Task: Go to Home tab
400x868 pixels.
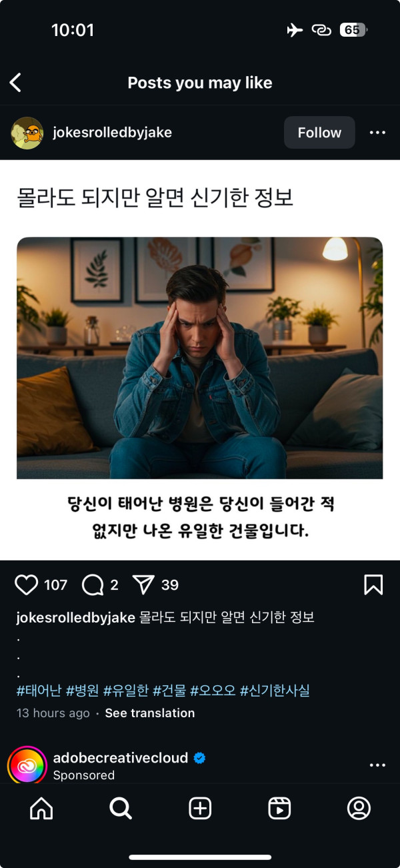Action: tap(41, 809)
